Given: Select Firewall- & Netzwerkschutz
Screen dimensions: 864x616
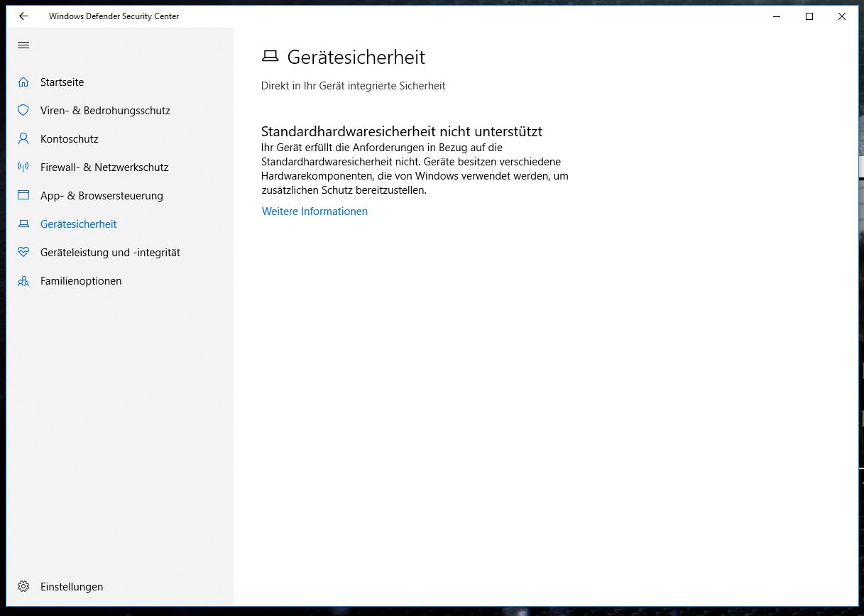Looking at the screenshot, I should point(120,167).
